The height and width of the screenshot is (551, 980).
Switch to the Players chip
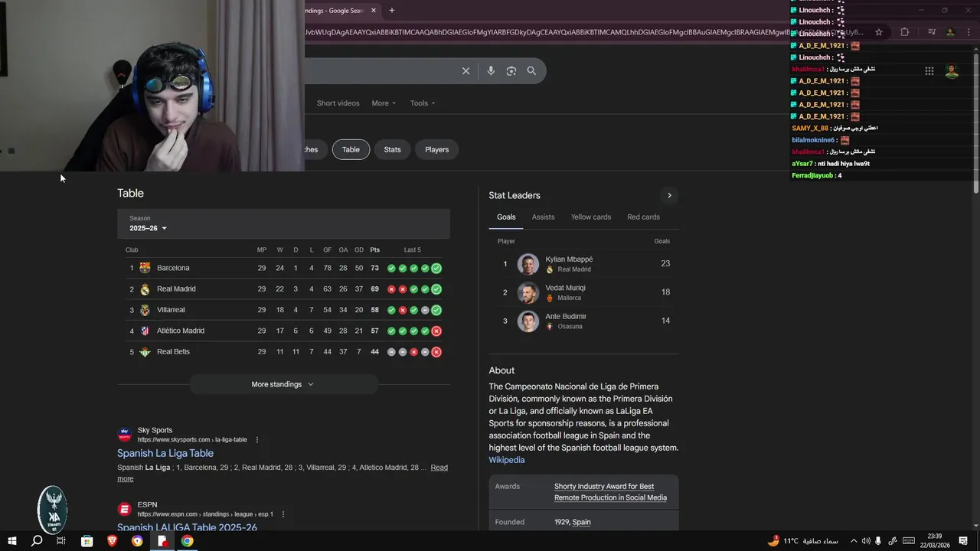(x=437, y=149)
